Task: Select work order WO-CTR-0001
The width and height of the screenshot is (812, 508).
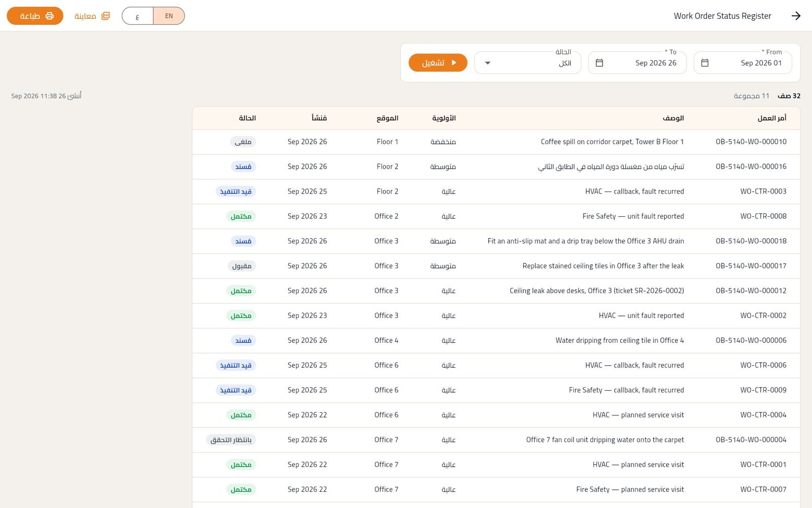Action: [x=763, y=465]
